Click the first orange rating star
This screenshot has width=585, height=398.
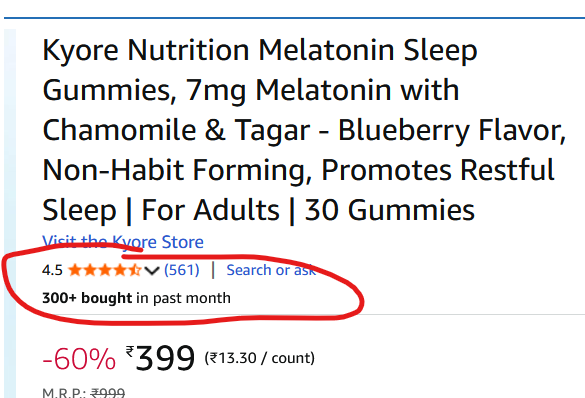(75, 270)
